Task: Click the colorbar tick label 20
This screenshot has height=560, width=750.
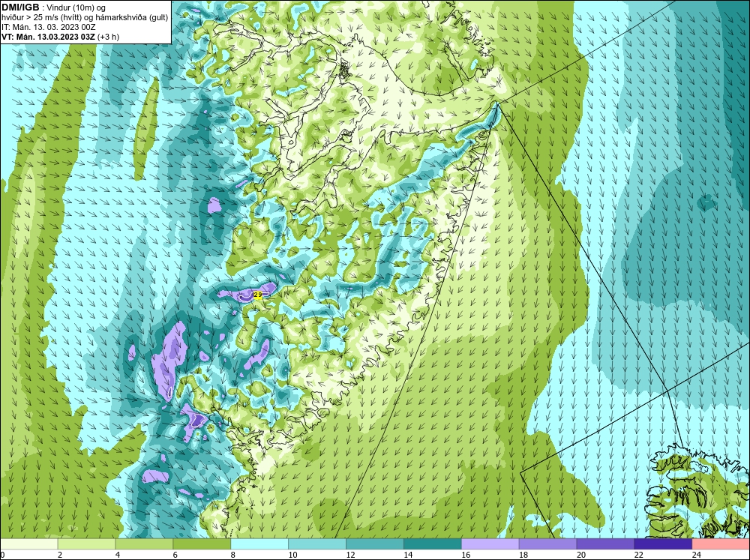Action: 581,555
